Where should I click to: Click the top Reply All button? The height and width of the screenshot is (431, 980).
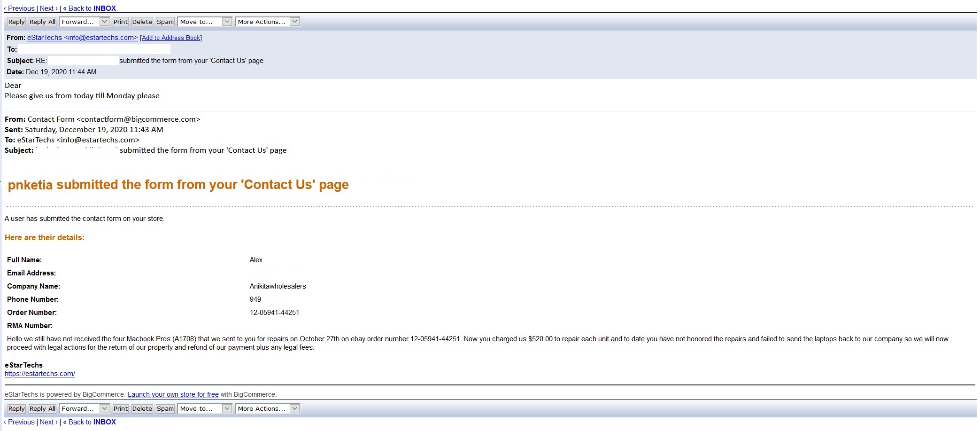click(x=42, y=22)
